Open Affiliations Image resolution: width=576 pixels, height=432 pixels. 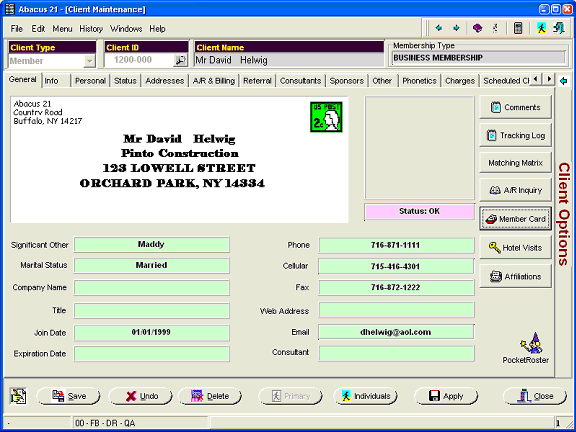click(x=515, y=276)
